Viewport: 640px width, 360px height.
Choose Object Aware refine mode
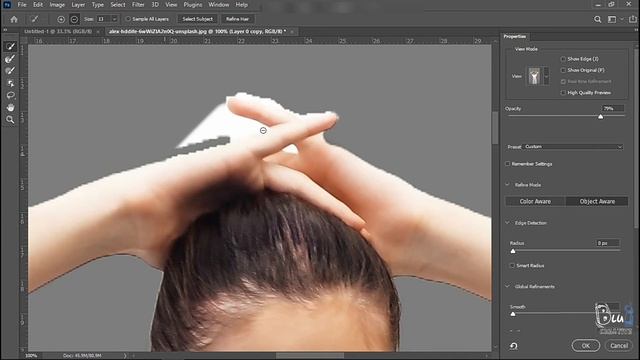coord(597,201)
